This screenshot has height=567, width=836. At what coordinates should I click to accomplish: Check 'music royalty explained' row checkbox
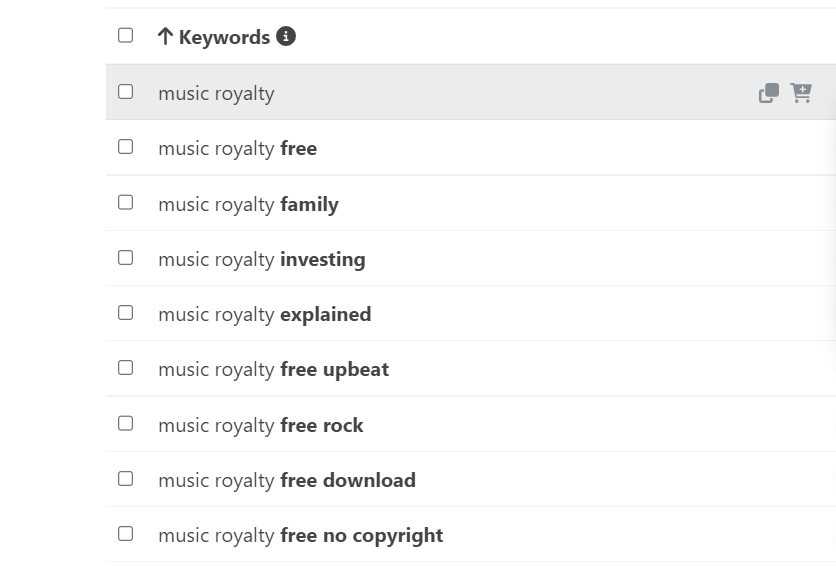(125, 313)
